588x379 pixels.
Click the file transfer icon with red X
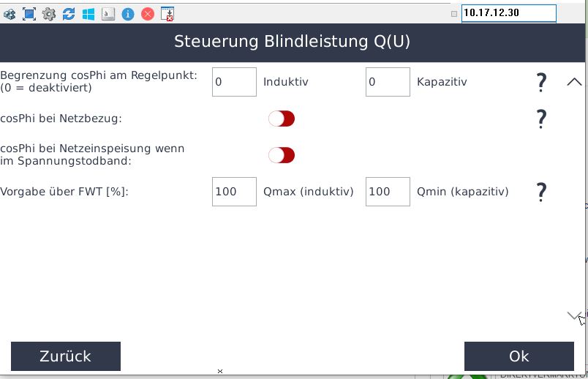167,13
